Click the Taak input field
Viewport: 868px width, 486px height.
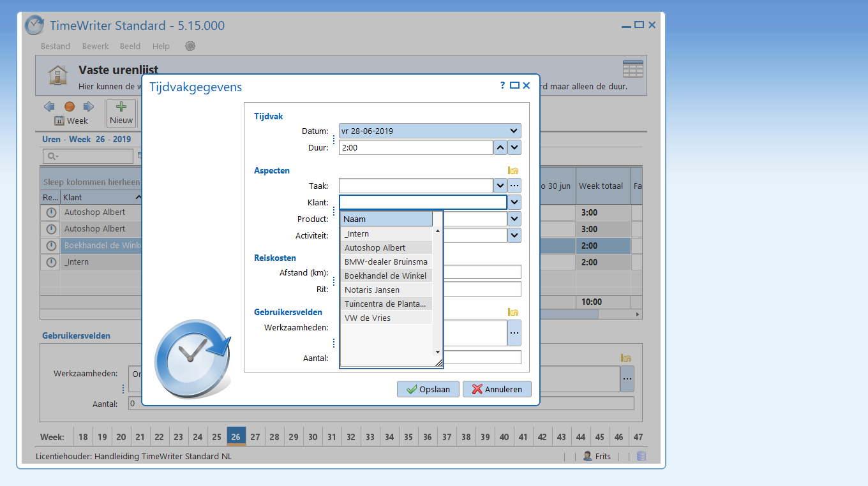(415, 186)
